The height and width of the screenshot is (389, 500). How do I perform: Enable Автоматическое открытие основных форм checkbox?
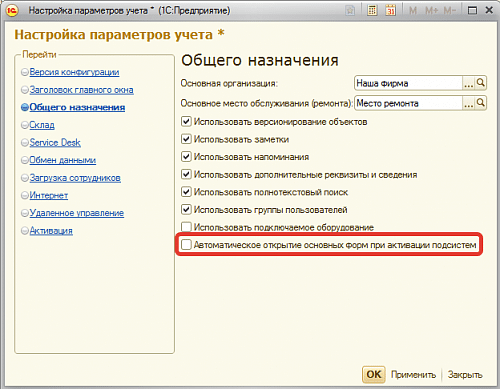pyautogui.click(x=186, y=245)
